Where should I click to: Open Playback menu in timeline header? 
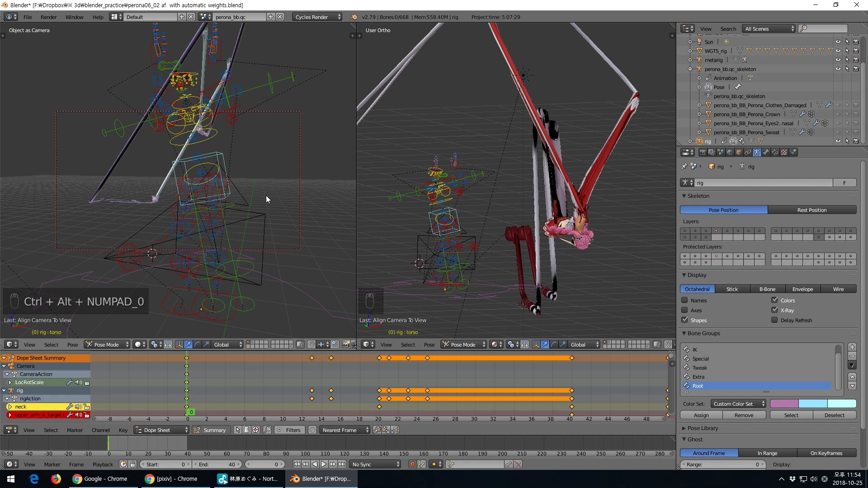103,464
